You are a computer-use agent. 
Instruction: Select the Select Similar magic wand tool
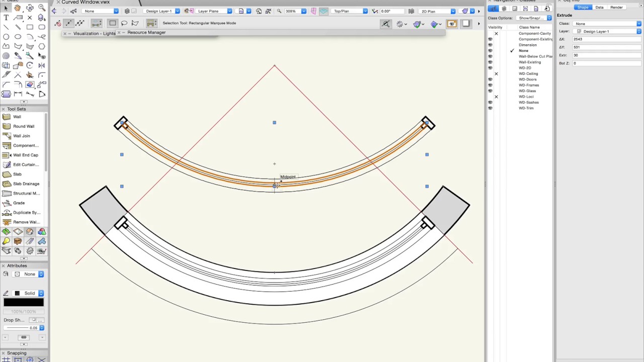pos(30,56)
